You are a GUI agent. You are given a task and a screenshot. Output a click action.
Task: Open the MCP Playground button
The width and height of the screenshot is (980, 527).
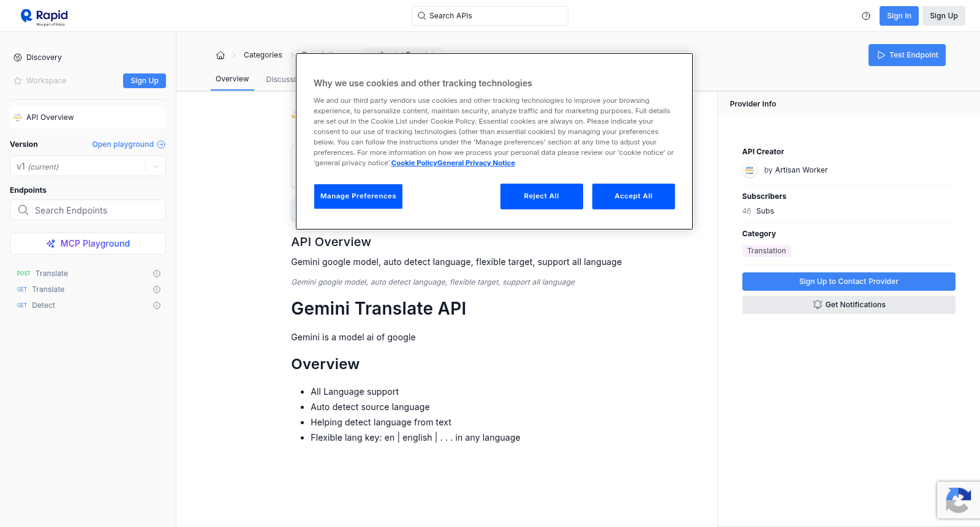(88, 244)
